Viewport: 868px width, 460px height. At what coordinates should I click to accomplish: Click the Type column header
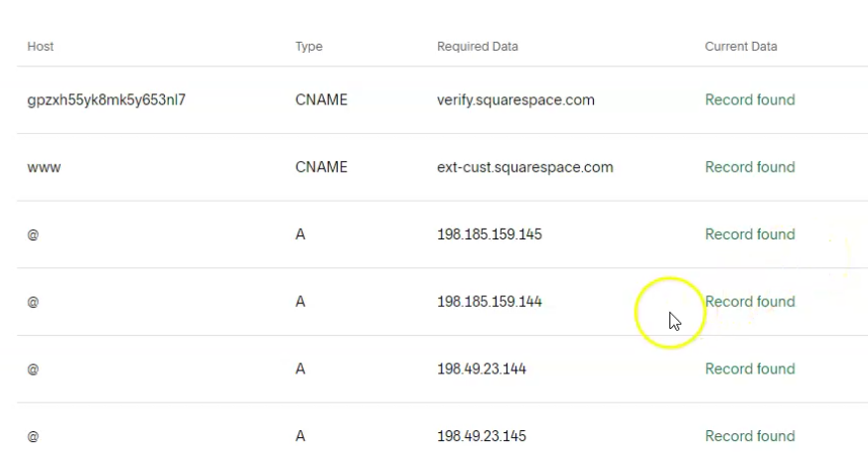coord(308,47)
